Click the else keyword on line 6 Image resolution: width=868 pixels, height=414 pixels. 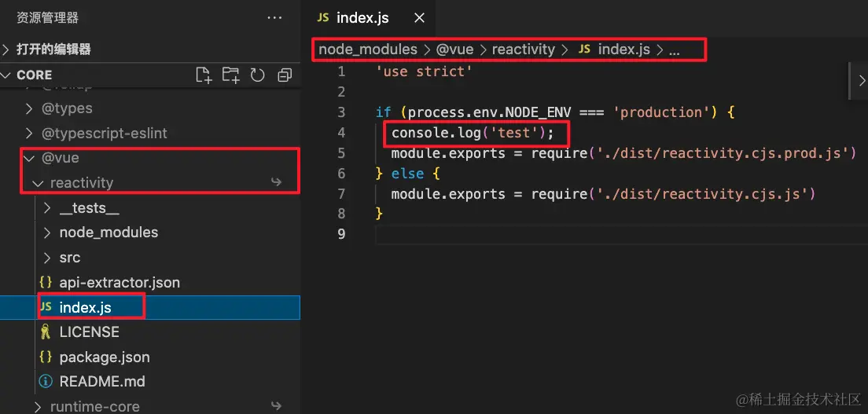click(407, 174)
